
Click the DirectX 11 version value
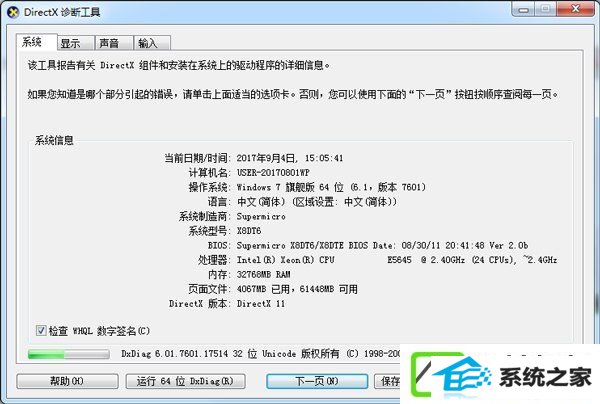click(x=261, y=304)
